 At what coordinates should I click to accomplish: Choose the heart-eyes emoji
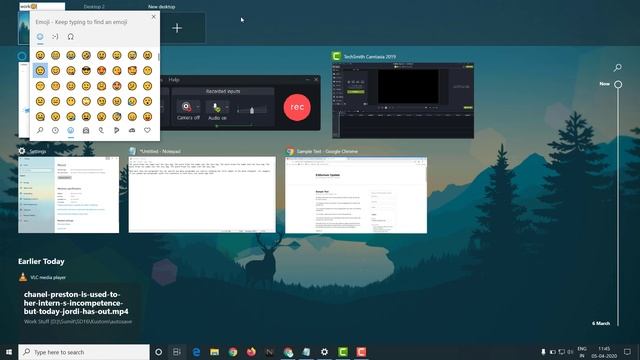tap(102, 71)
